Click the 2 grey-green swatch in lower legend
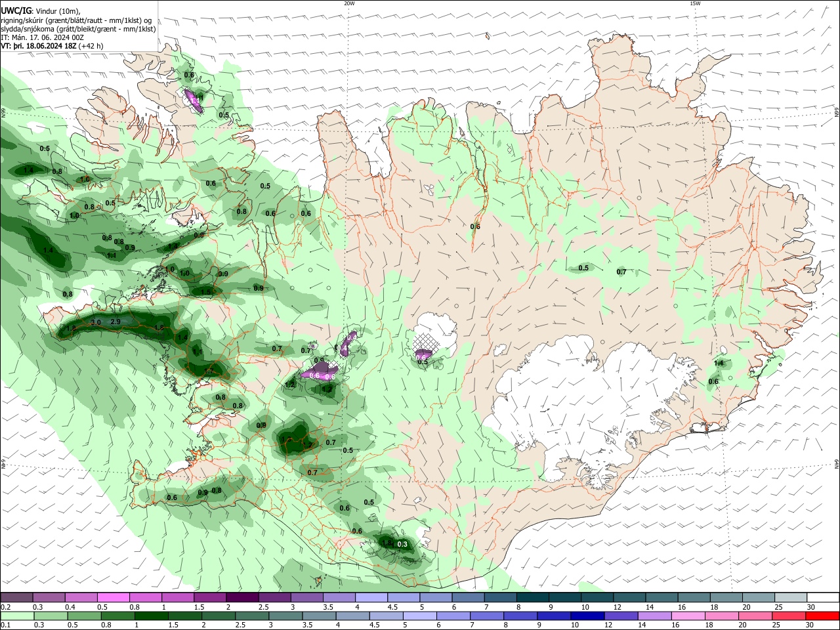The height and width of the screenshot is (630, 840). pos(218,616)
